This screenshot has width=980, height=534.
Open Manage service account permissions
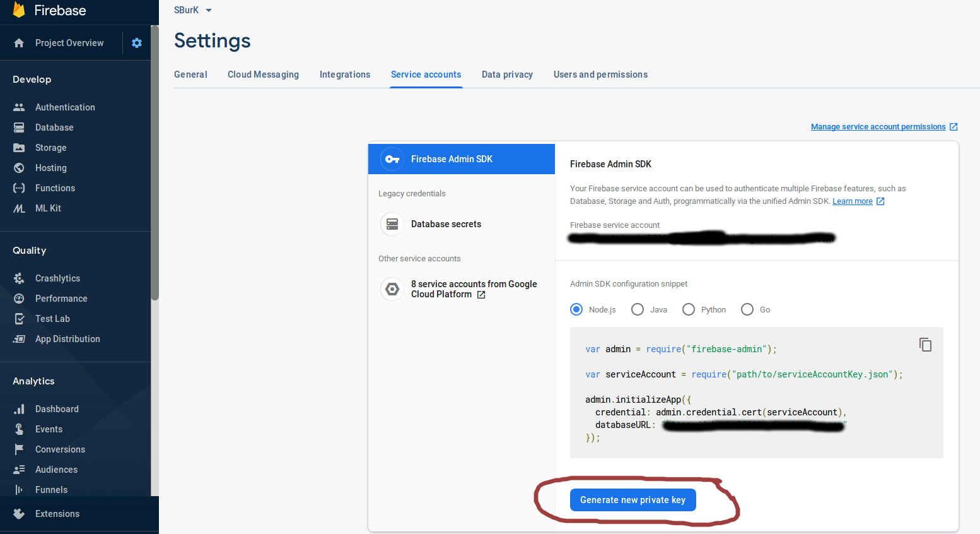(x=878, y=126)
